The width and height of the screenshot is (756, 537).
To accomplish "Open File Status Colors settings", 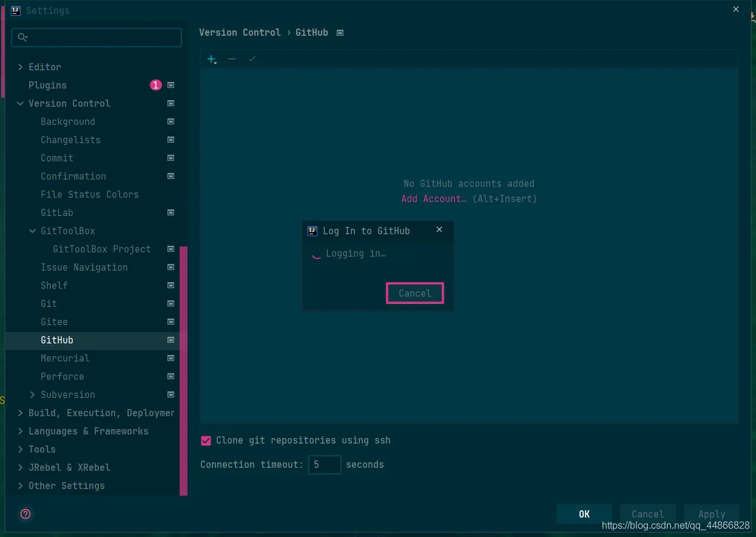I will pyautogui.click(x=90, y=195).
